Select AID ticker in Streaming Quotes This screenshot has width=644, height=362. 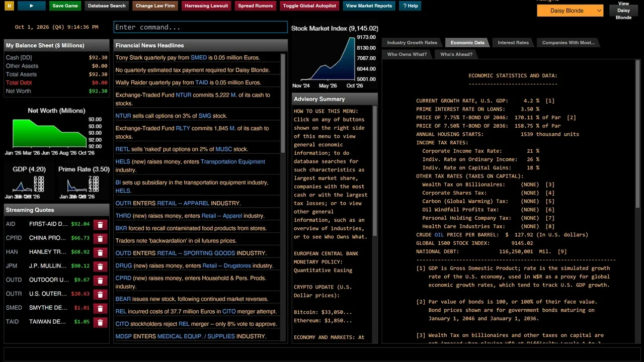click(11, 224)
